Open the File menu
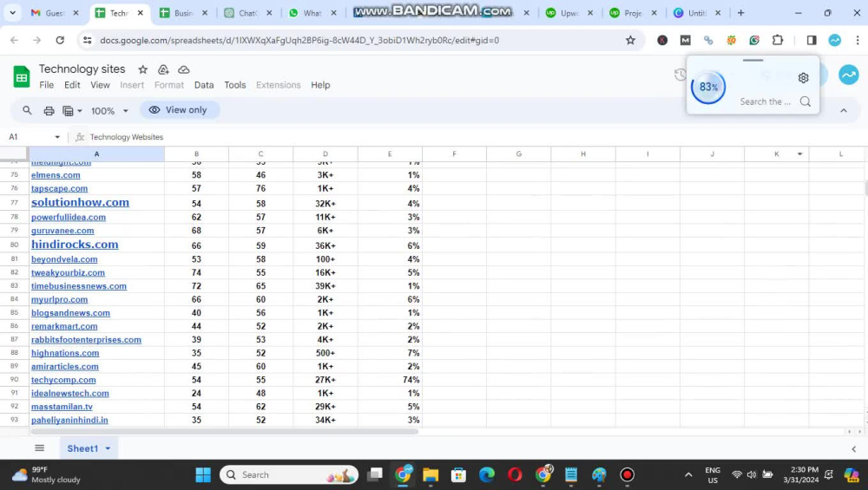 click(x=47, y=85)
